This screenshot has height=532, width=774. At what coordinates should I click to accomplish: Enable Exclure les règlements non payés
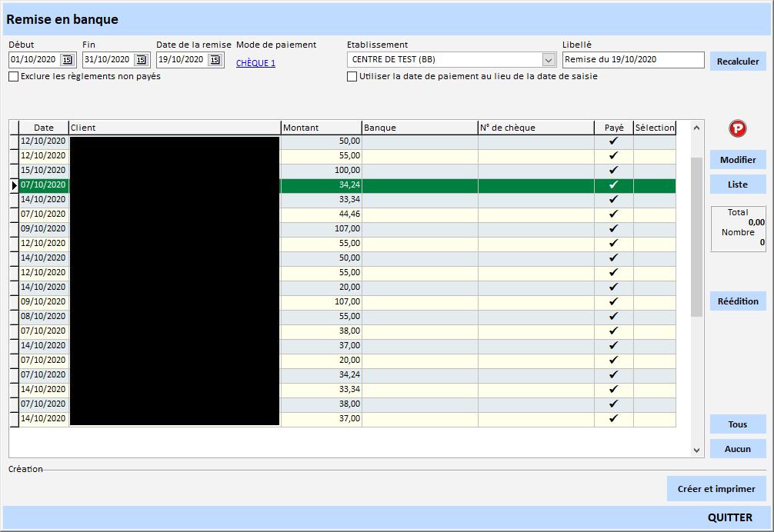[x=14, y=77]
